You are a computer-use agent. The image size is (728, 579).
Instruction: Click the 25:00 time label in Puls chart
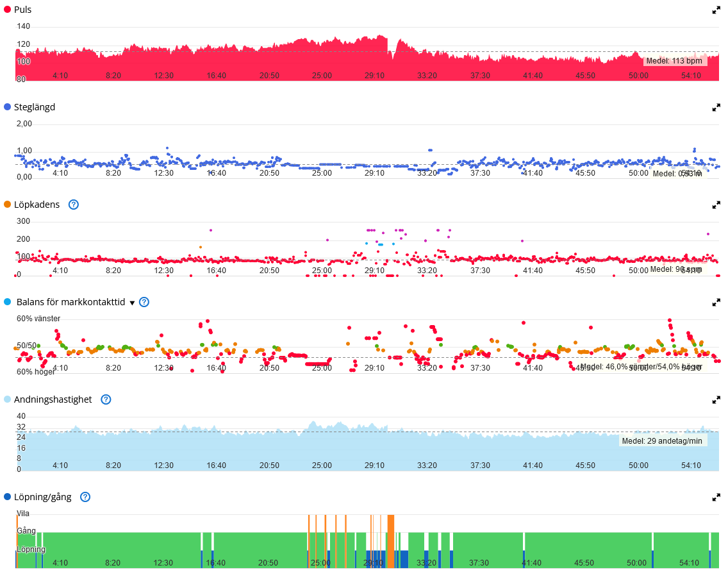[322, 76]
